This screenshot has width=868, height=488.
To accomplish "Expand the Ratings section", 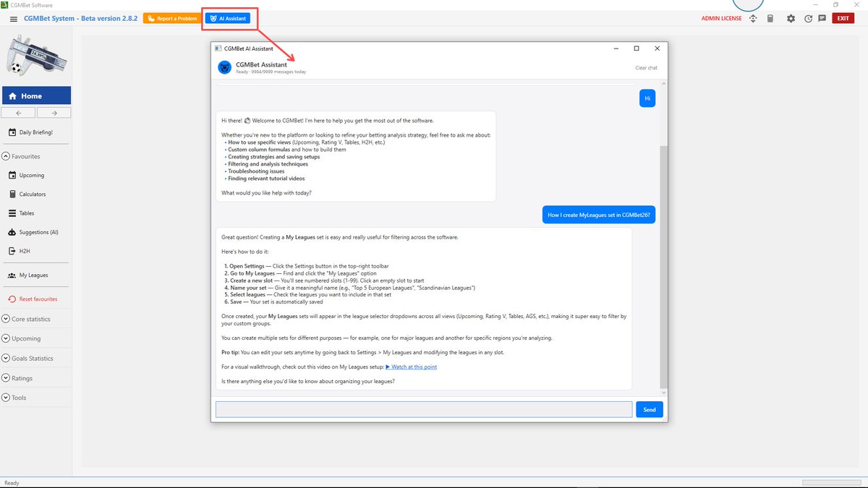I will point(6,378).
